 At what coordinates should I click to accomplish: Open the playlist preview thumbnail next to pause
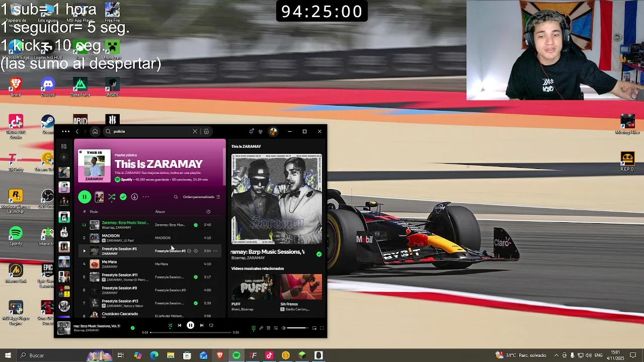coord(99,197)
